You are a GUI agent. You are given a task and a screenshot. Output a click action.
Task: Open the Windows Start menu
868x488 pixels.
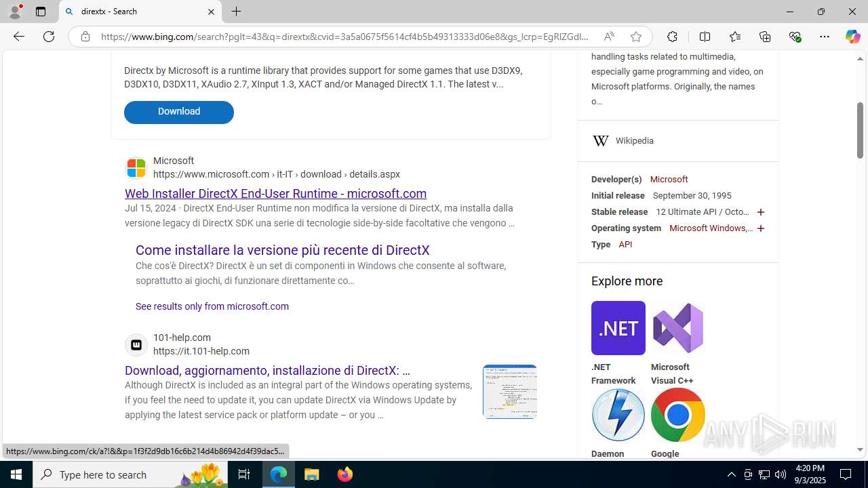tap(16, 474)
